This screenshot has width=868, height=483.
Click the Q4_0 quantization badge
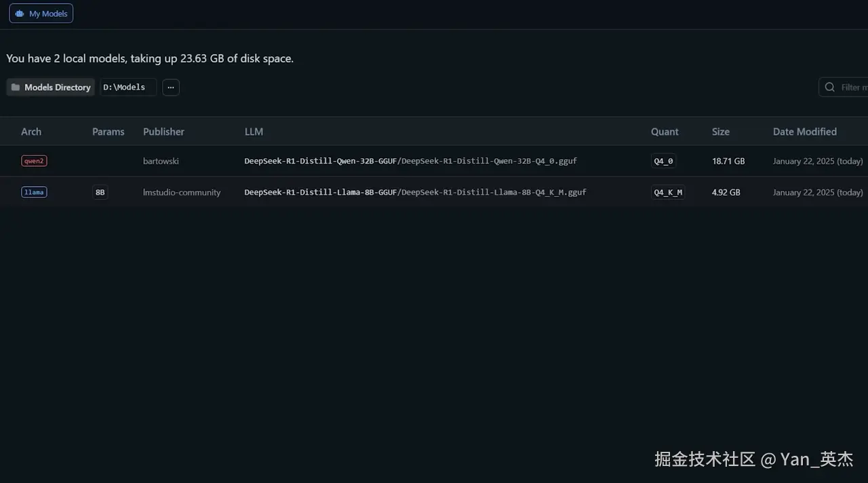(x=663, y=161)
